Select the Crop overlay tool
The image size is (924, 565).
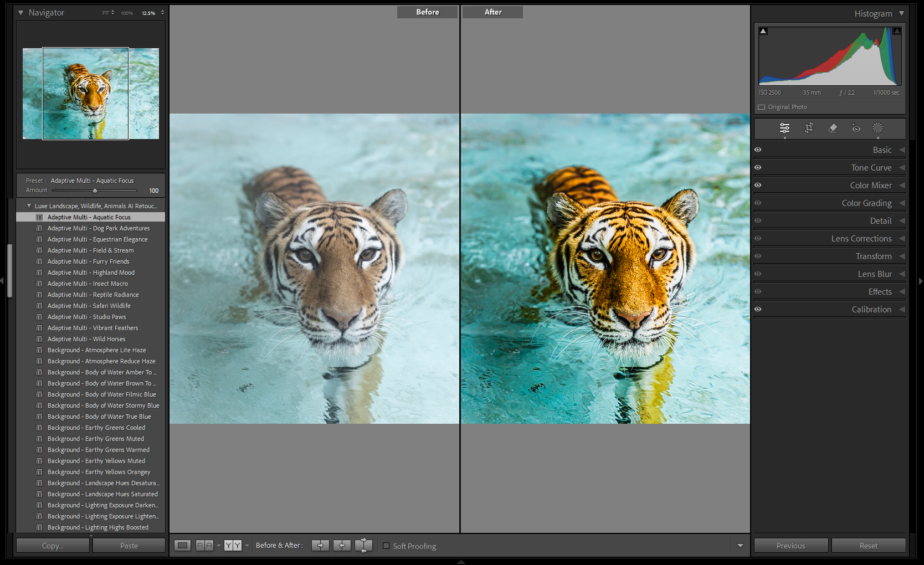coord(809,128)
